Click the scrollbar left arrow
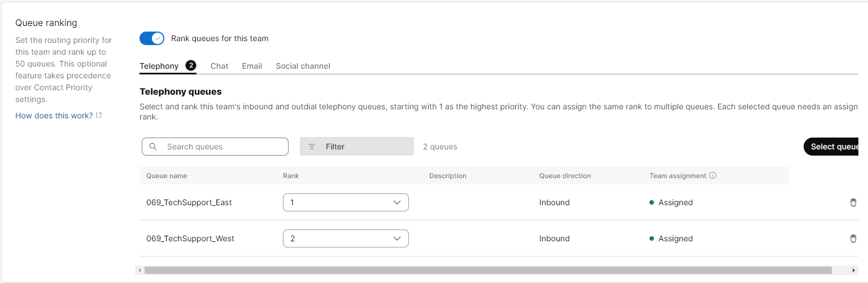 coord(139,271)
